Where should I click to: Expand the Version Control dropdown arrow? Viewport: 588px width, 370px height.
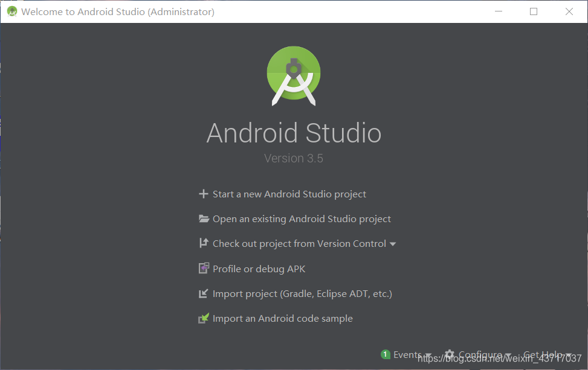[393, 244]
